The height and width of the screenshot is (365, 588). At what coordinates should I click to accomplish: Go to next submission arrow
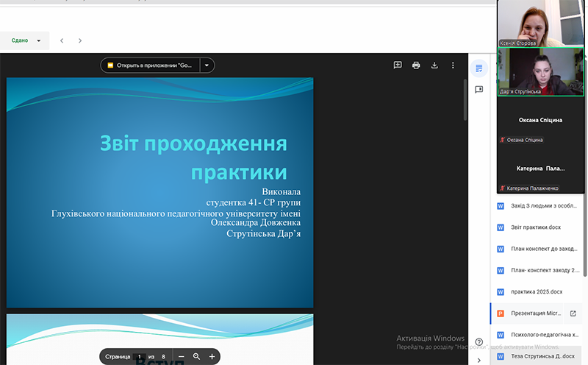[x=80, y=40]
